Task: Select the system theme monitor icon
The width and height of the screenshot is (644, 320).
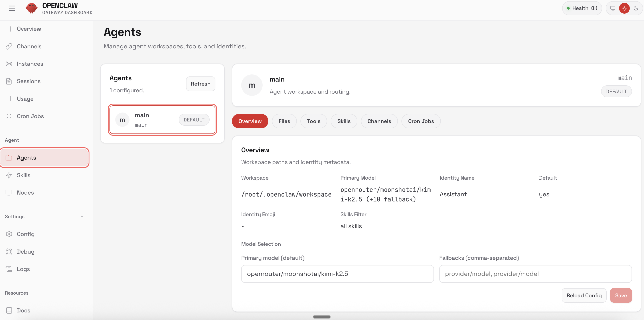Action: 613,8
